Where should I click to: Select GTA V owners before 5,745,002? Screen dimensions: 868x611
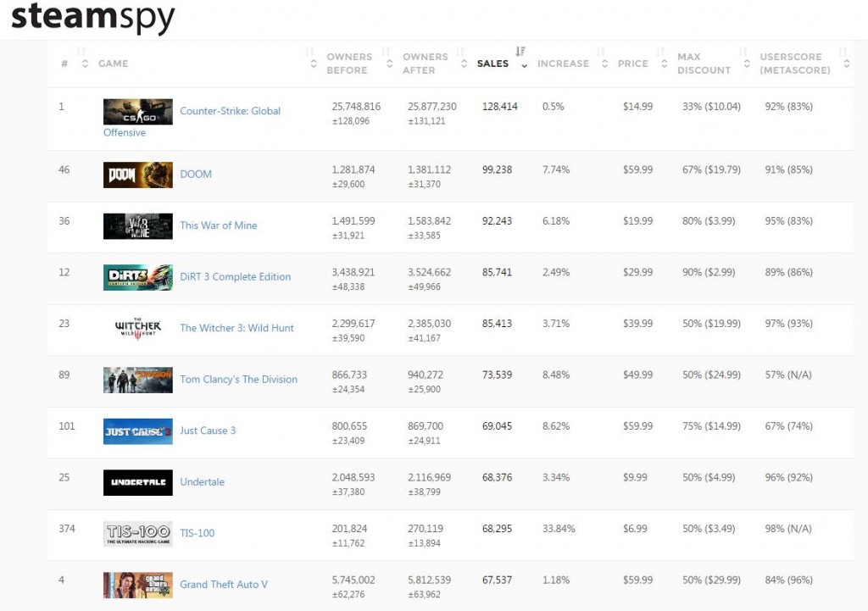(353, 580)
